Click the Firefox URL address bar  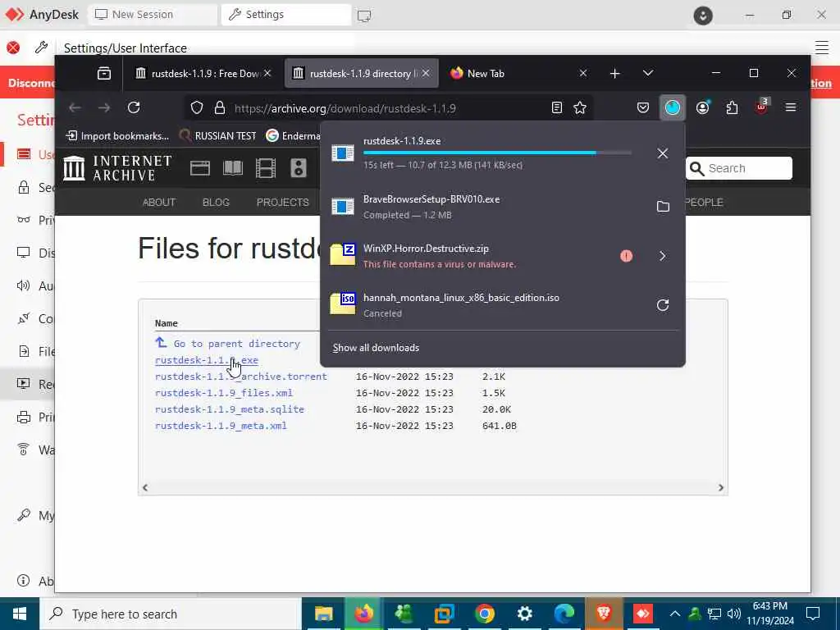(388, 108)
